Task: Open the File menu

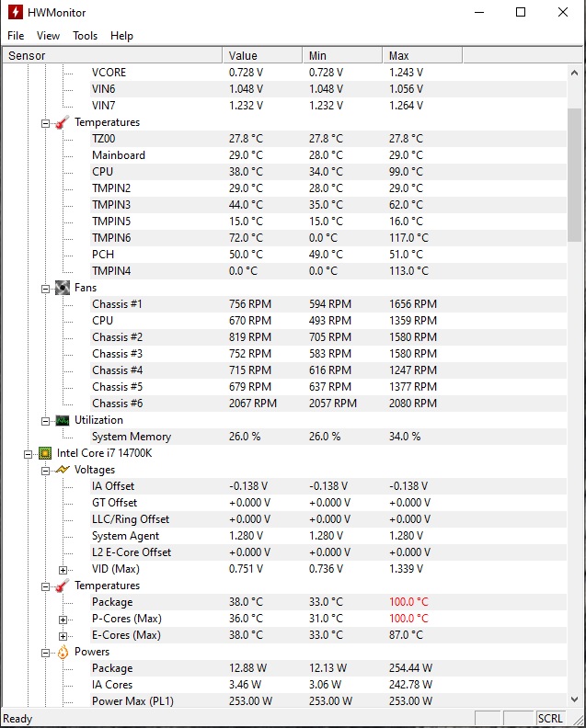Action: point(16,36)
